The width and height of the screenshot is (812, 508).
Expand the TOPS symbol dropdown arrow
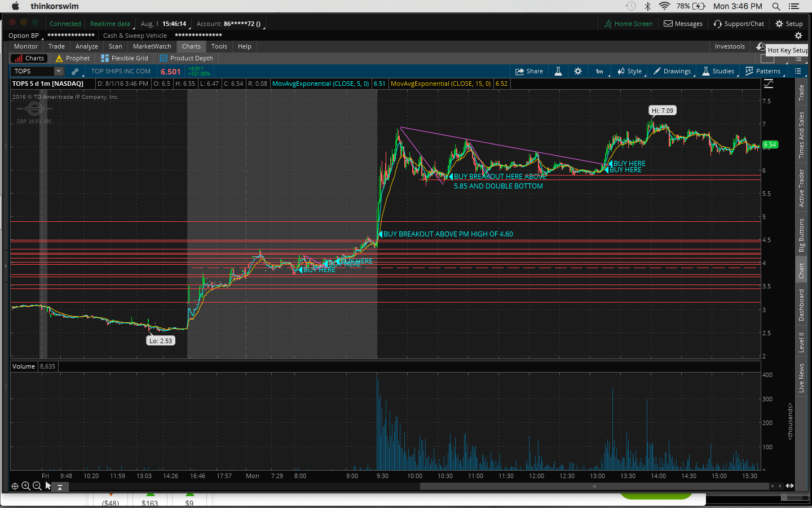point(59,71)
